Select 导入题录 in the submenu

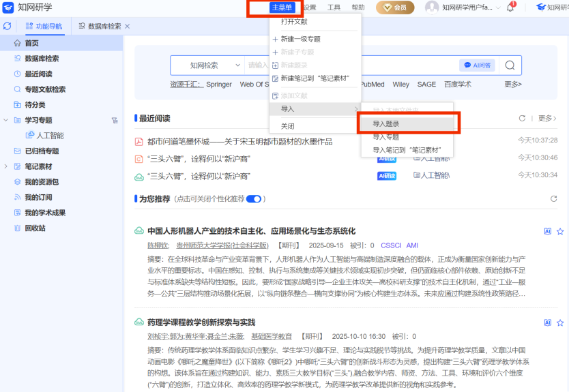click(x=386, y=124)
